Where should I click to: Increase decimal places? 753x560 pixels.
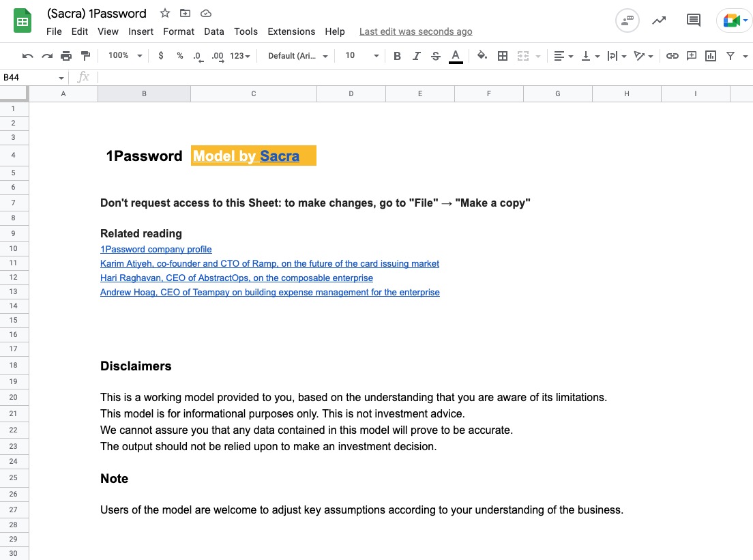[218, 56]
